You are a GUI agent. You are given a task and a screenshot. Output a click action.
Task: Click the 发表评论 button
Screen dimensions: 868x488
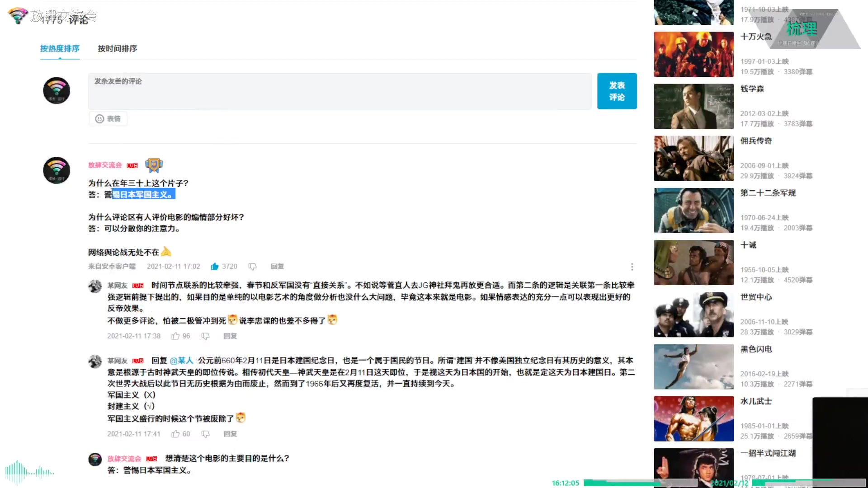[x=617, y=91]
